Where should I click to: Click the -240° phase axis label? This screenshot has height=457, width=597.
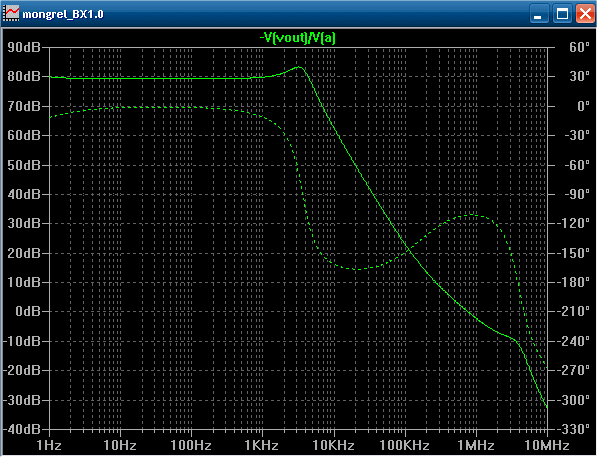tap(574, 341)
